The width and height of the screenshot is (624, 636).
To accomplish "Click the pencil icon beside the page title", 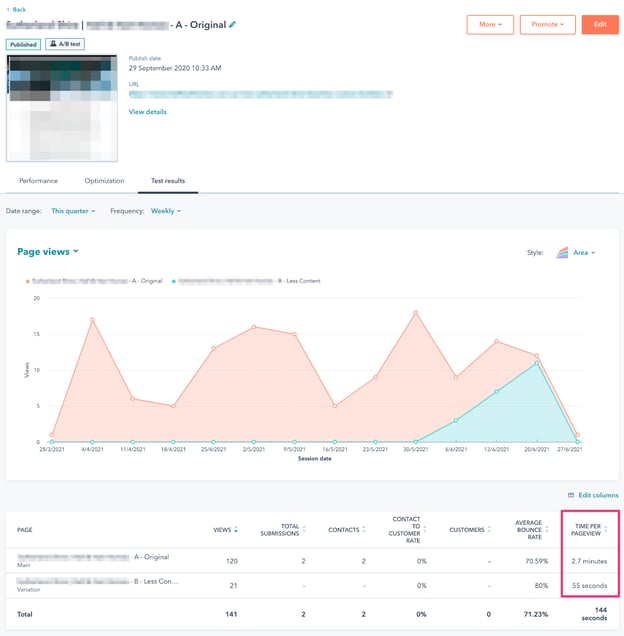I will pos(233,24).
